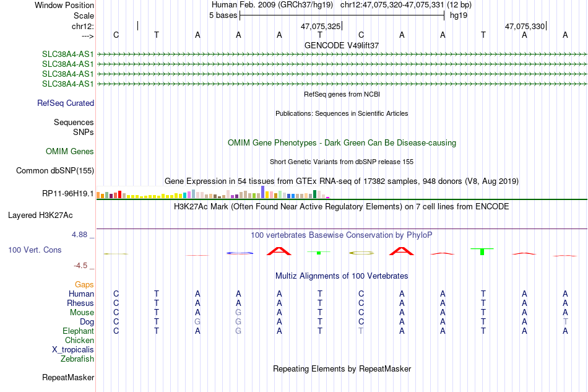The height and width of the screenshot is (392, 588).
Task: Click the H3K27Ac Mark on 7 cell lines title
Action: [x=342, y=207]
